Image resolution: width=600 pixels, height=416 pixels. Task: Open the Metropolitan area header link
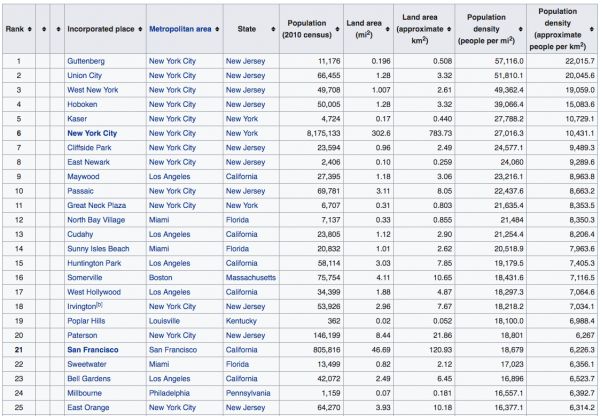(x=180, y=29)
